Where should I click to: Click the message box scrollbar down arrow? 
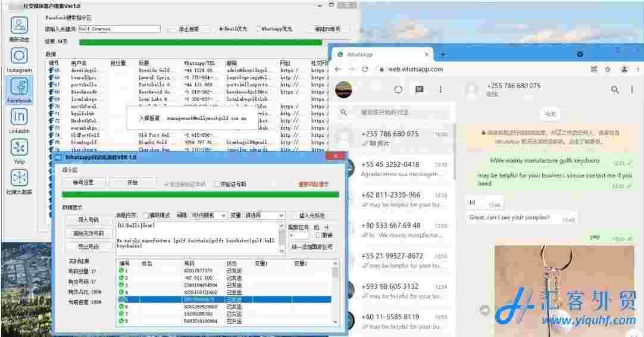282,250
